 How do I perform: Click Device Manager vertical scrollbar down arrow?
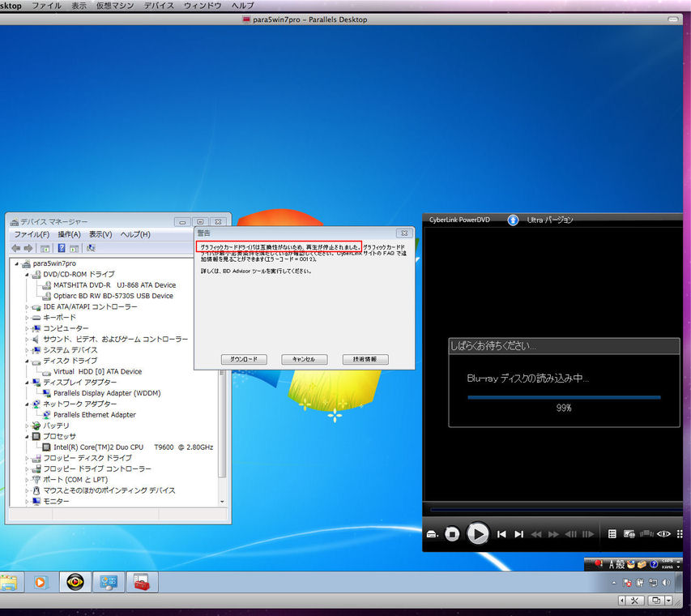pos(222,502)
